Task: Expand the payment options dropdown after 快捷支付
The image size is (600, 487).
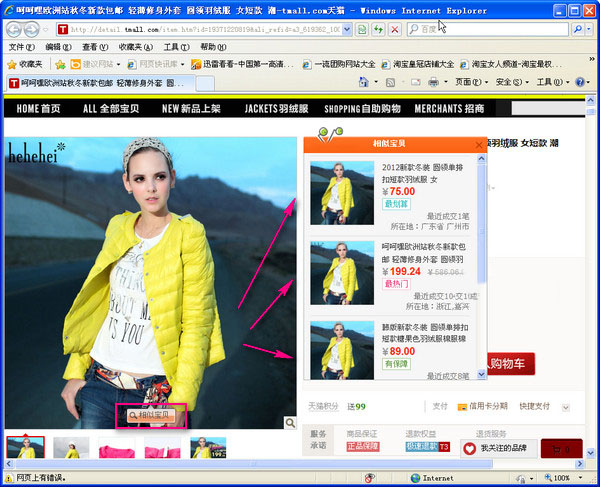Action: (566, 407)
